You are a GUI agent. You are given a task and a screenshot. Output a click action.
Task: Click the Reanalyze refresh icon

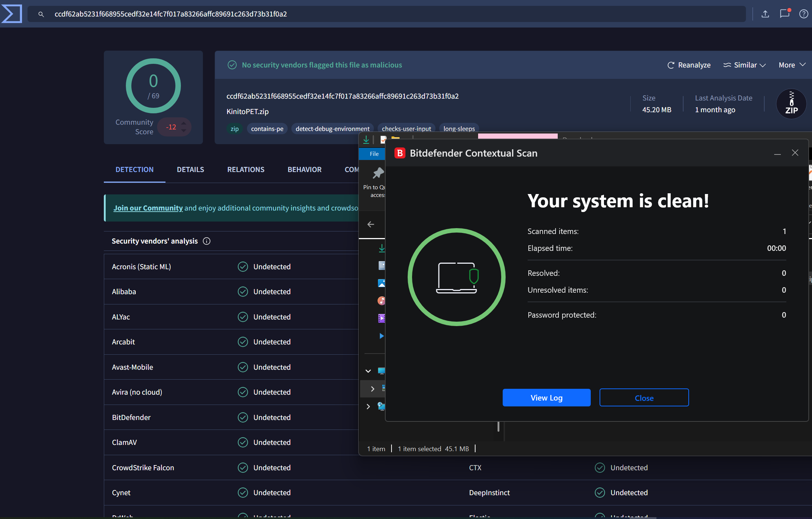coord(671,65)
